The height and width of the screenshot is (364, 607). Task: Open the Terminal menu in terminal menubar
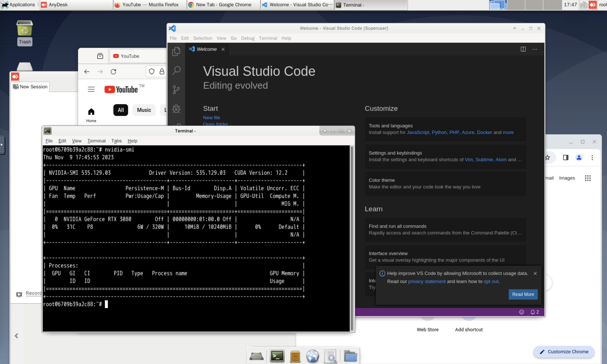pos(96,141)
